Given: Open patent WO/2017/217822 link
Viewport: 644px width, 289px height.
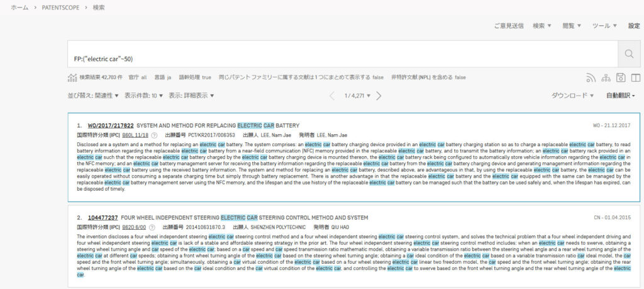Looking at the screenshot, I should coord(111,125).
